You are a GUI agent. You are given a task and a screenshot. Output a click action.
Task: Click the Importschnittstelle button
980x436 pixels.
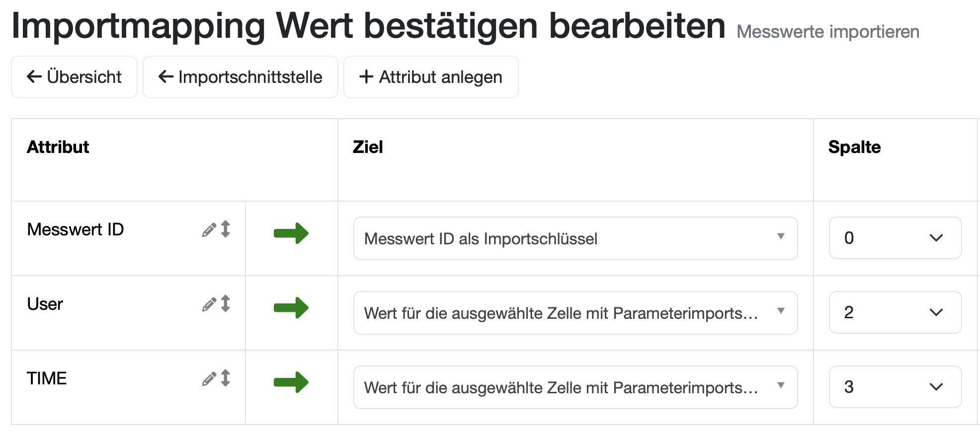pyautogui.click(x=241, y=77)
